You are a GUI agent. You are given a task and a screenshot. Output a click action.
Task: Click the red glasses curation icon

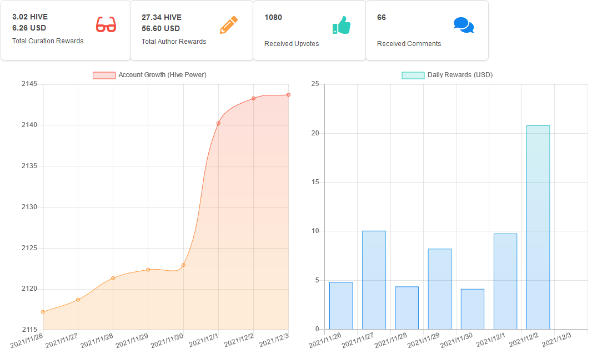[106, 25]
